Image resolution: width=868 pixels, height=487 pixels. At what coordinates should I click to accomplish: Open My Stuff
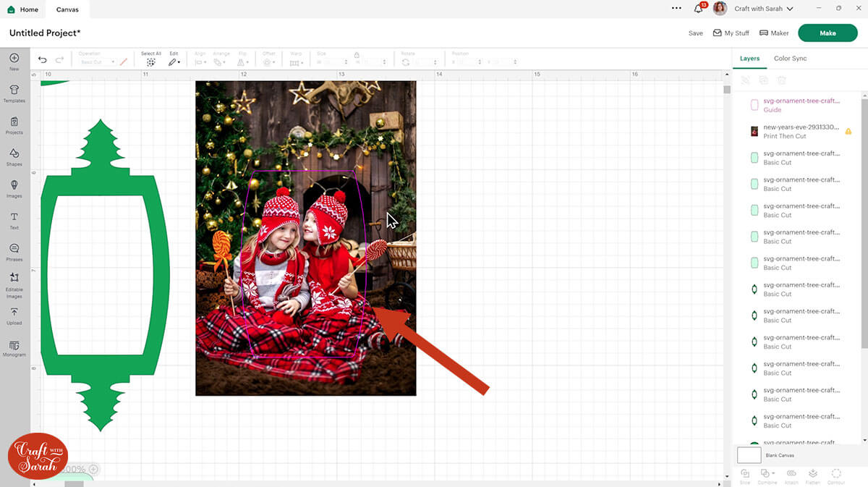(x=731, y=33)
